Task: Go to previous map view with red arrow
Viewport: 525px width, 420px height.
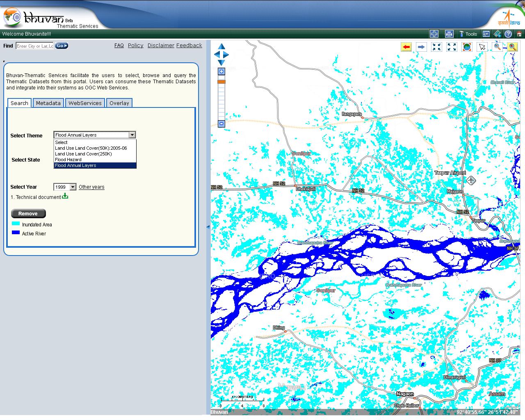Action: [x=406, y=47]
